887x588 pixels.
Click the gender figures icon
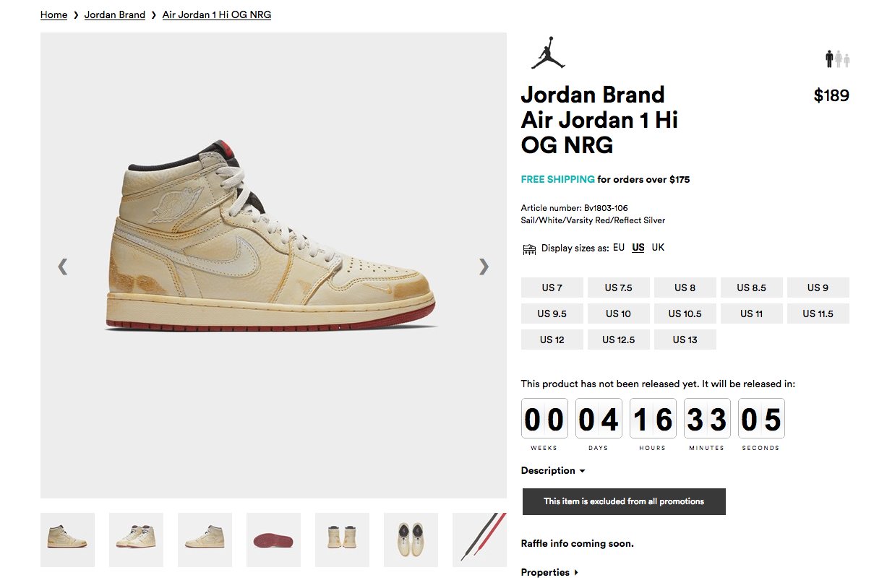[837, 59]
